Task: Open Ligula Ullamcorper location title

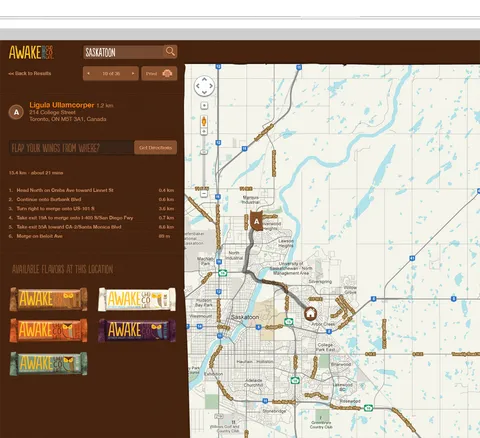Action: 62,105
